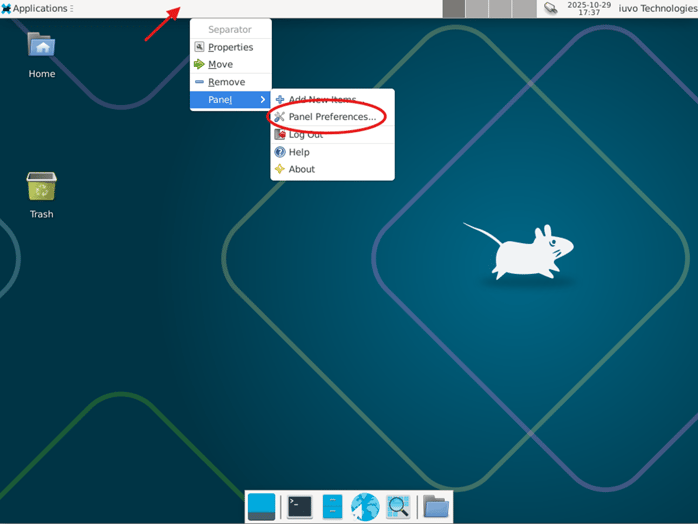Open the folder icon in the dock
This screenshot has height=524, width=698.
pos(435,507)
